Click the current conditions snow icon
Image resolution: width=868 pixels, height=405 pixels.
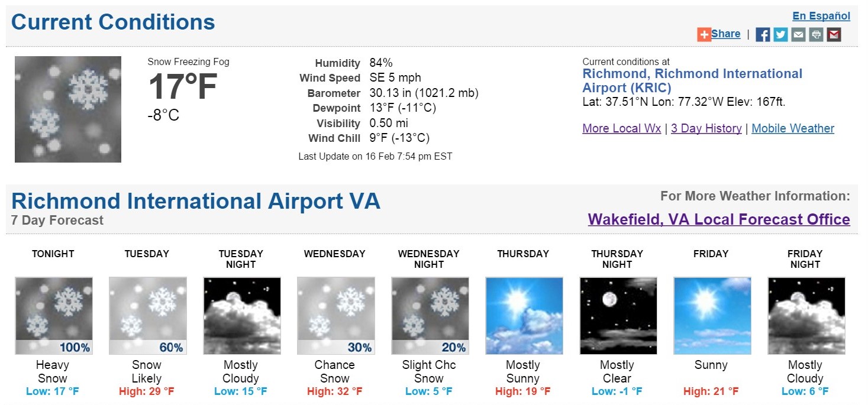pyautogui.click(x=68, y=109)
